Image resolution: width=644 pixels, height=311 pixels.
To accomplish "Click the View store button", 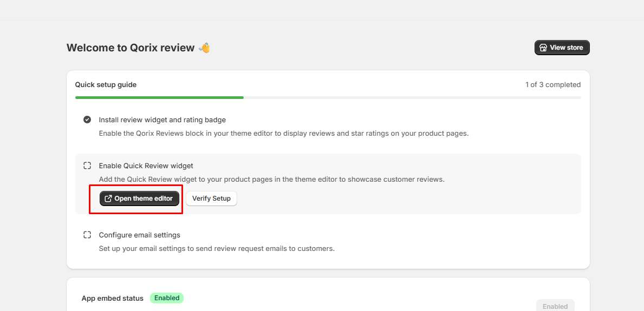I will click(x=562, y=48).
